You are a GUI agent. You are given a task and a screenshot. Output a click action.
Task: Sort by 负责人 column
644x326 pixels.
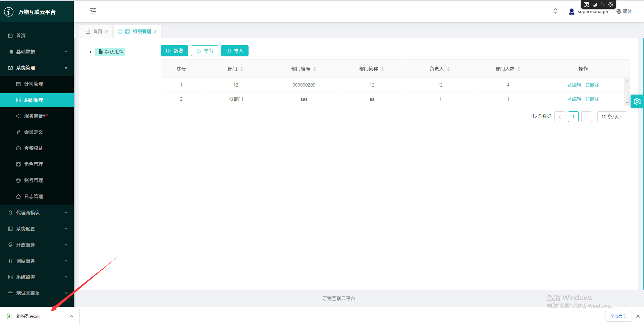pyautogui.click(x=448, y=69)
